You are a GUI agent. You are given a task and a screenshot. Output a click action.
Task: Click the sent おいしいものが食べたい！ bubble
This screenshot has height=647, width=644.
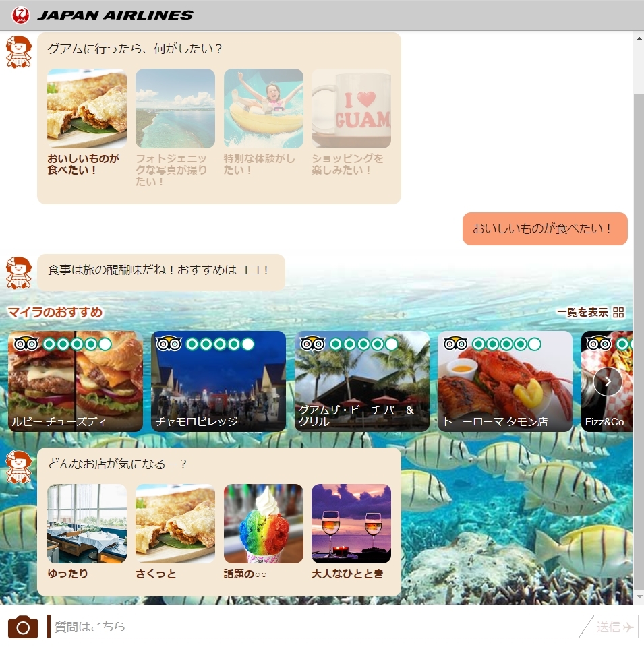click(x=545, y=228)
